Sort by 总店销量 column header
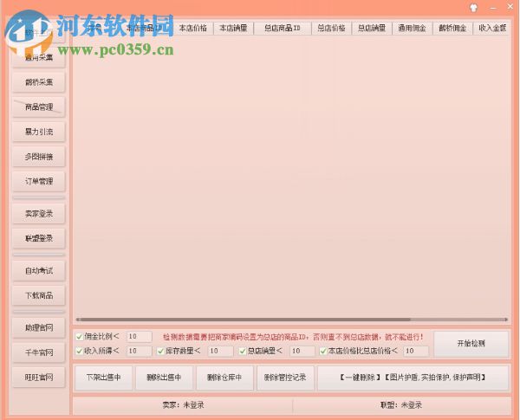This screenshot has width=520, height=420. 372,29
